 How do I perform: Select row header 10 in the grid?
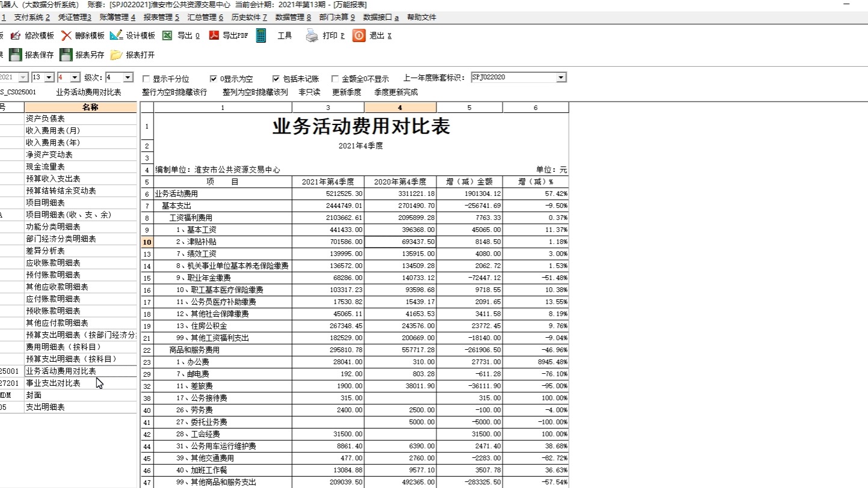[147, 242]
